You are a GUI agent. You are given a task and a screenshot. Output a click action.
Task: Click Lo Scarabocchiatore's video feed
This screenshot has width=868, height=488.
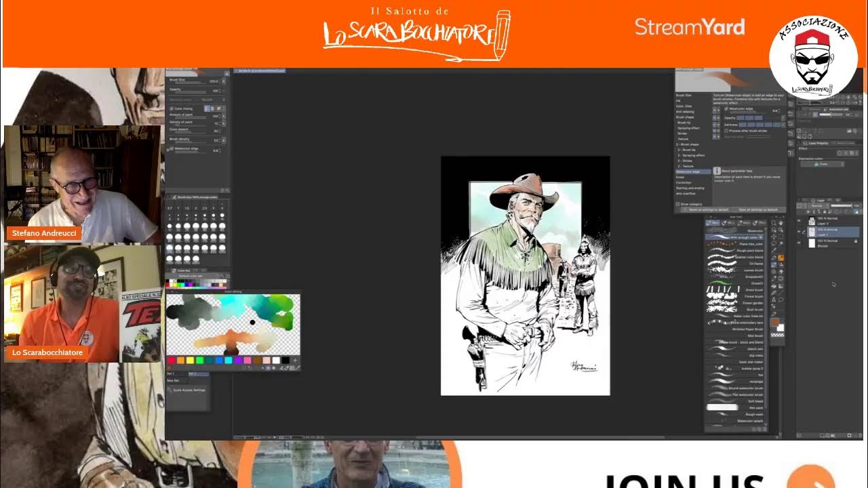pos(83,304)
